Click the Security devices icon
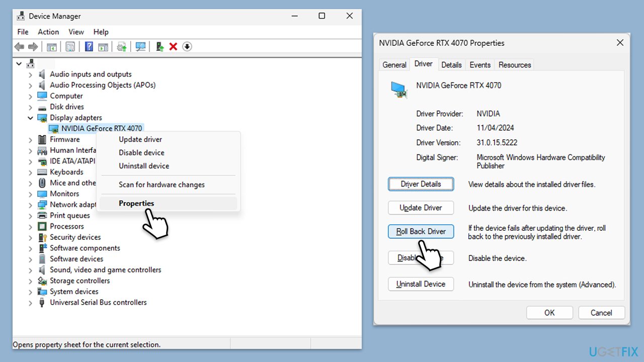644x362 pixels. pyautogui.click(x=42, y=237)
